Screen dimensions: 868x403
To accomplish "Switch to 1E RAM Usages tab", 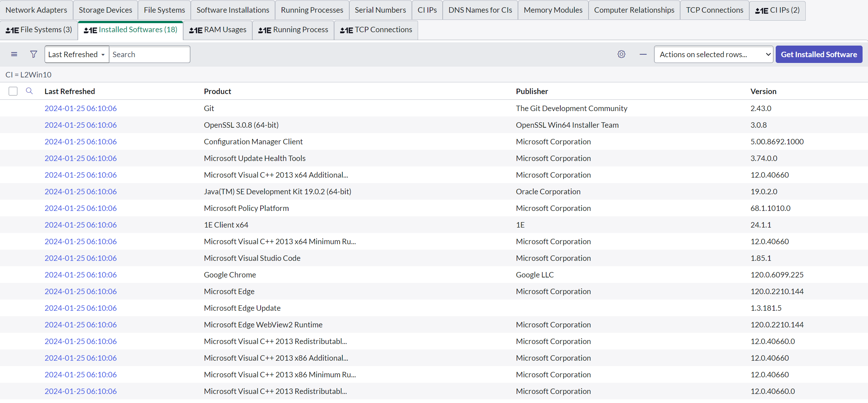I will point(218,30).
